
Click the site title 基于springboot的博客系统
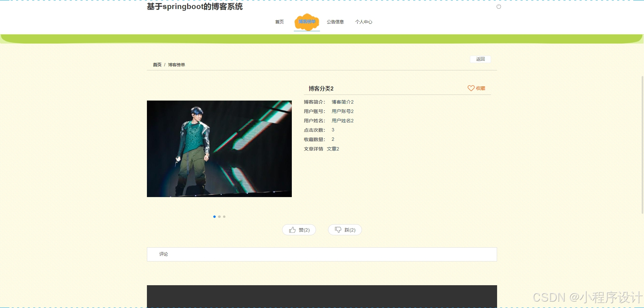pos(195,7)
